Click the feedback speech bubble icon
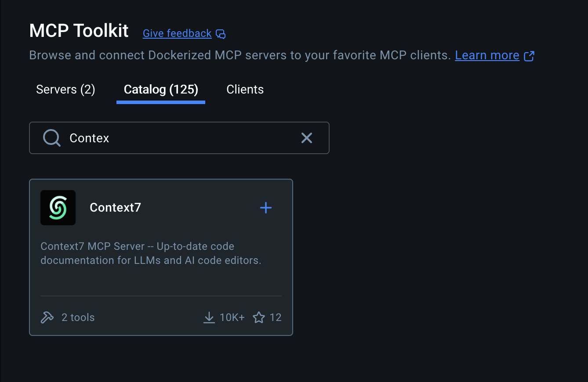 tap(221, 34)
